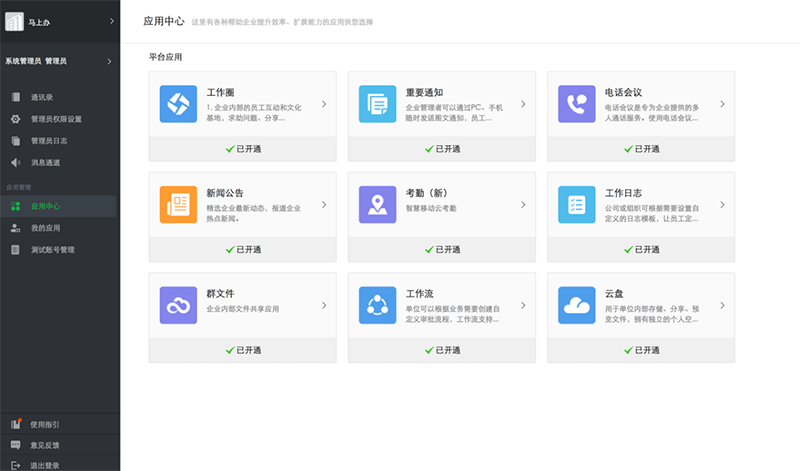Click the 已开通 status under 工作日志

pyautogui.click(x=642, y=250)
